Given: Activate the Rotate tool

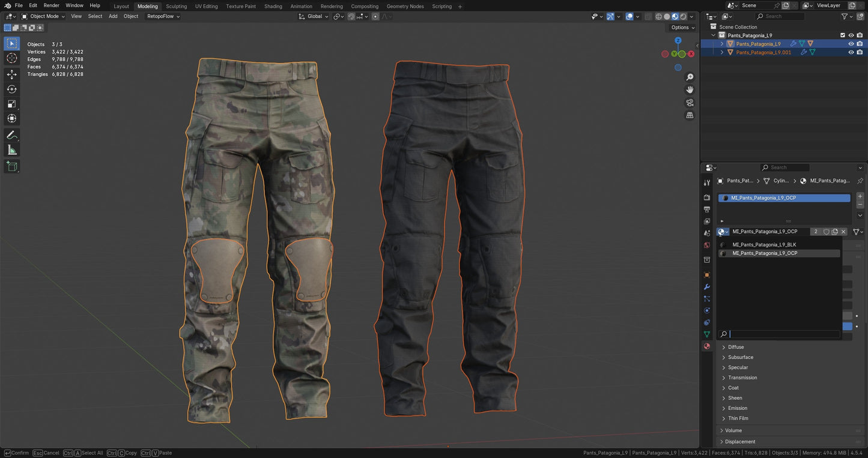Looking at the screenshot, I should [x=12, y=89].
